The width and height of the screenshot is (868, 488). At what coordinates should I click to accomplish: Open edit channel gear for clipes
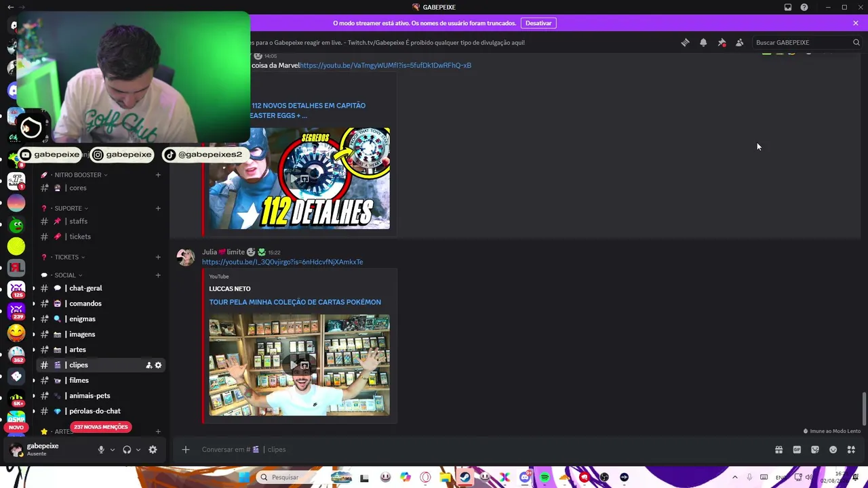click(x=158, y=365)
